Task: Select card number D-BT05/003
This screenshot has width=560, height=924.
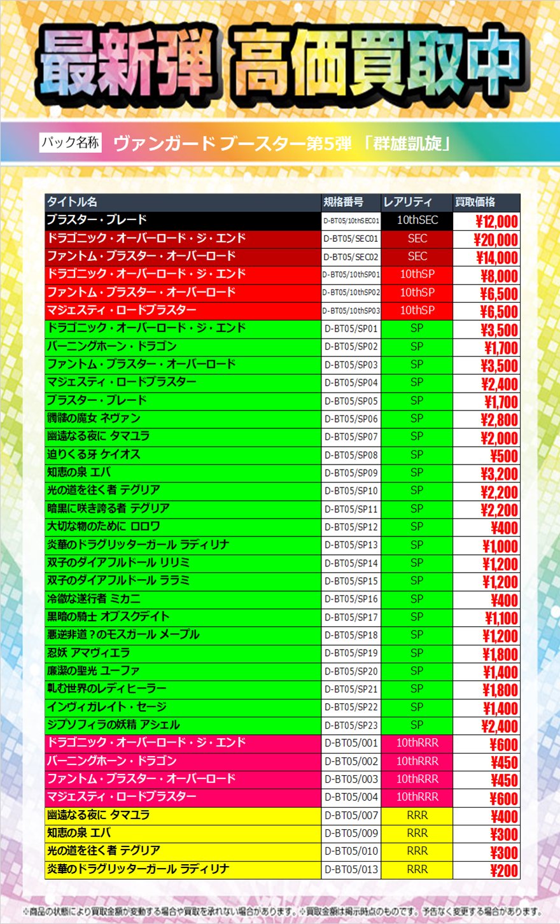Action: click(351, 779)
